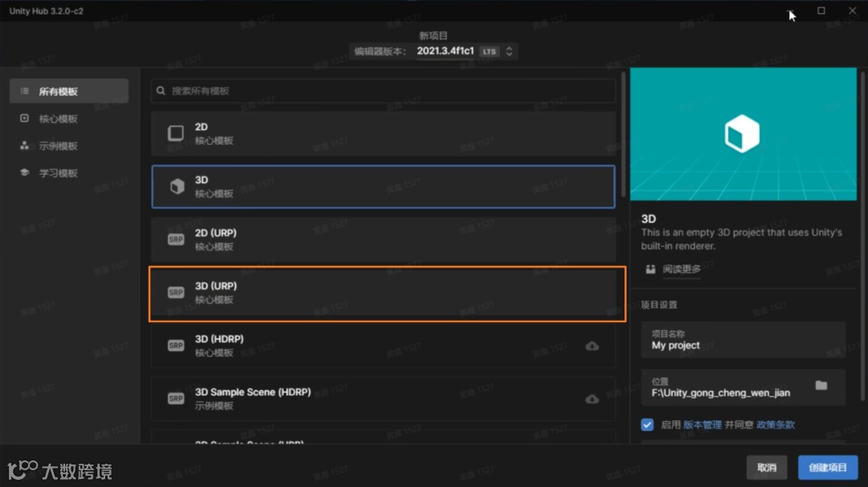Viewport: 868px width, 487px height.
Task: Click the 示例模板 shapes icon
Action: click(24, 145)
